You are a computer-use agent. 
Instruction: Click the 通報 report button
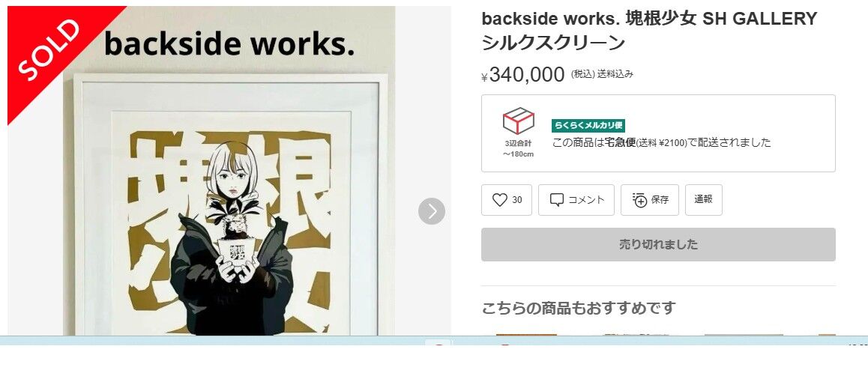(704, 200)
